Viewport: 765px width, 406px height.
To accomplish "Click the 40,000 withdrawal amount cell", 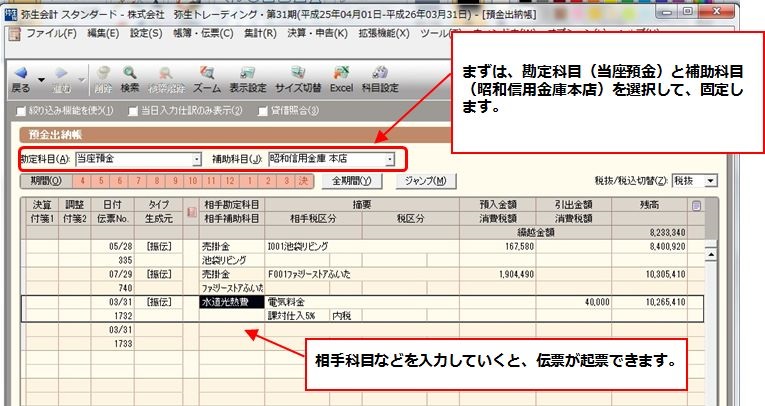I will click(x=573, y=302).
